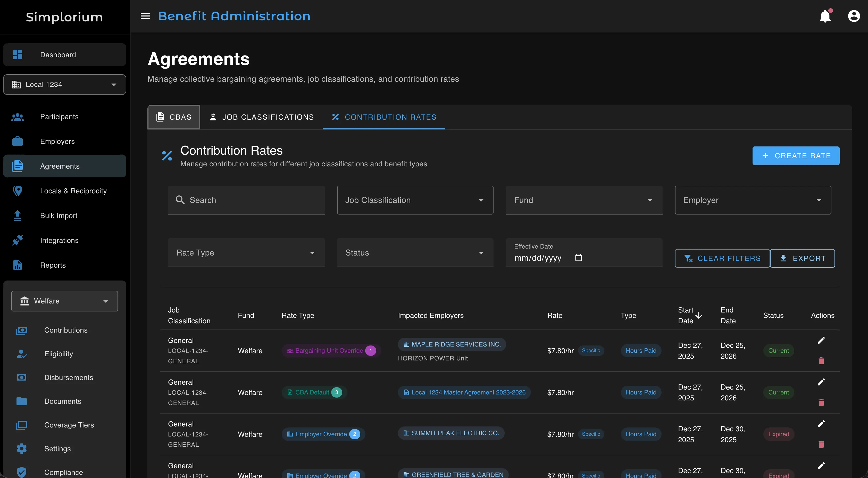Click the Clear Filters button
Screen dimensions: 868x478
(722, 259)
